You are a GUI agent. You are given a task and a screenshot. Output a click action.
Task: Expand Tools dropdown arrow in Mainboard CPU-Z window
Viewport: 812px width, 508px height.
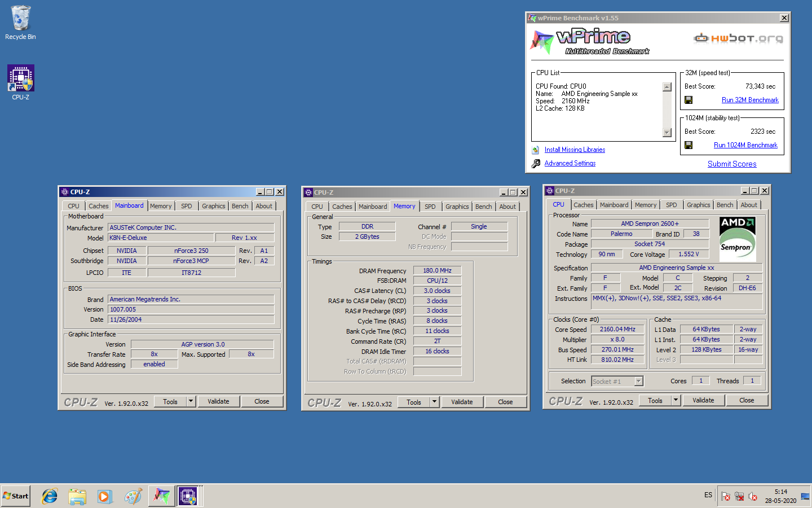(191, 401)
